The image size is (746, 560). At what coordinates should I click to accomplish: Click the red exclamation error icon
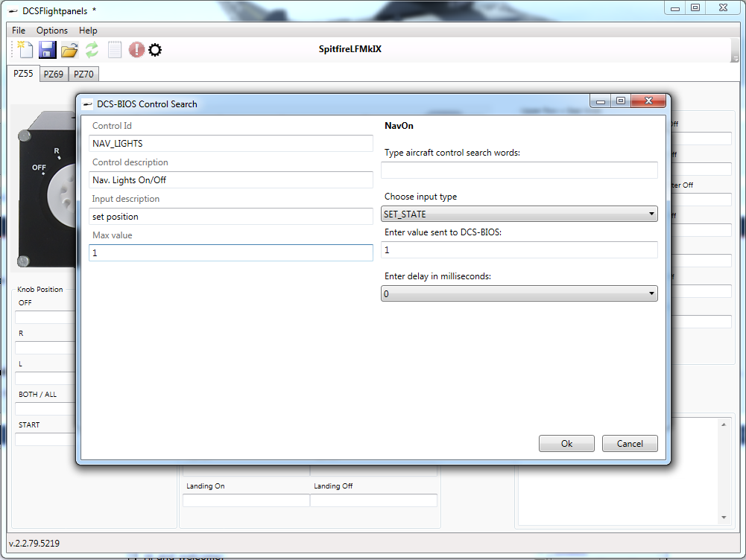point(136,49)
